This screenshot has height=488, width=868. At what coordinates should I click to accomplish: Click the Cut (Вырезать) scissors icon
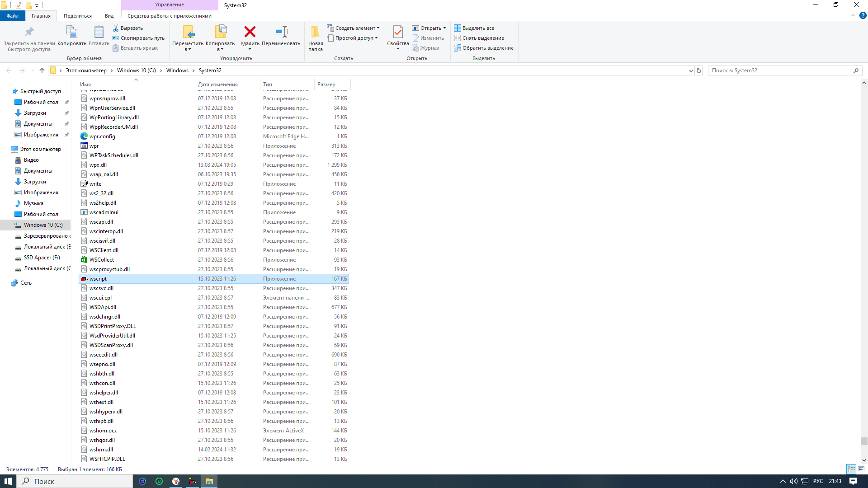(x=116, y=28)
